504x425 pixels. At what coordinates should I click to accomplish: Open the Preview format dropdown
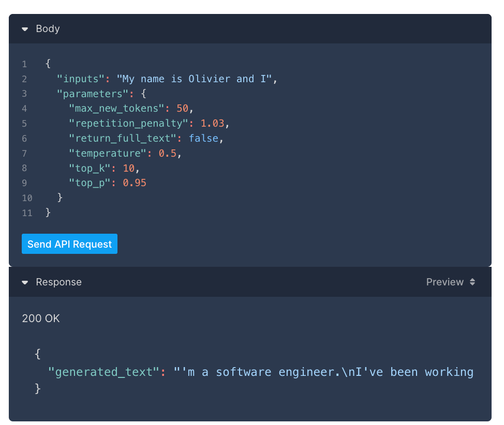pyautogui.click(x=450, y=282)
